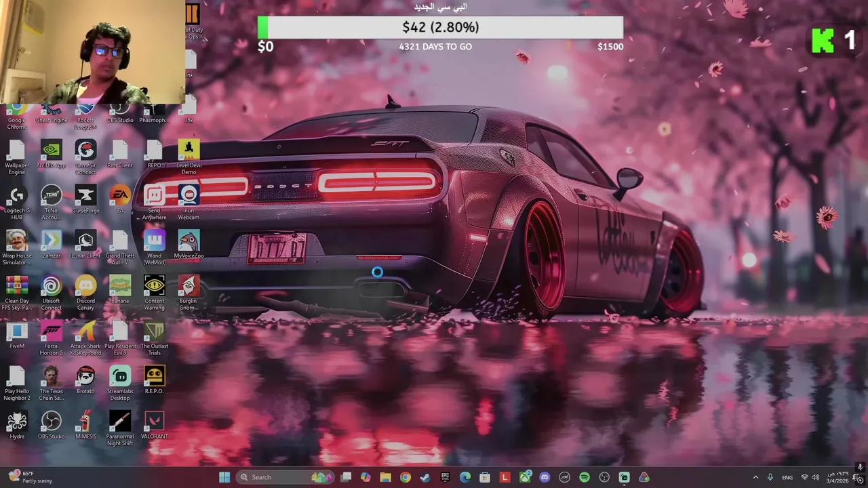Click the donation goal progress bar
The height and width of the screenshot is (488, 868).
(440, 28)
